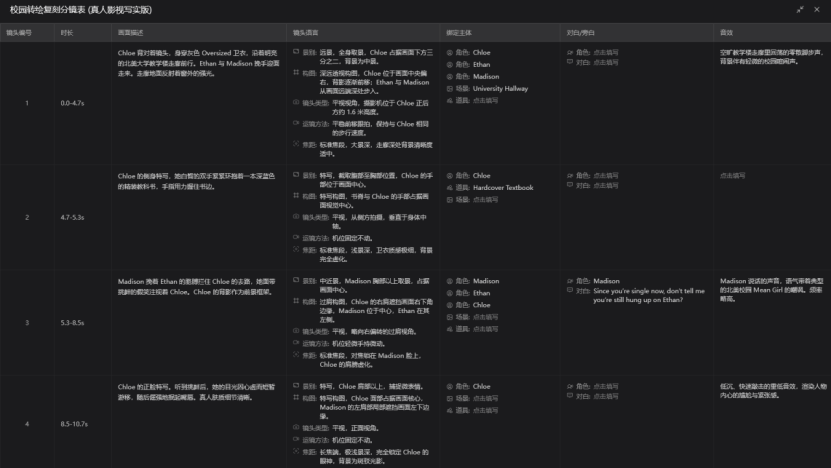Image resolution: width=831 pixels, height=468 pixels.
Task: Select the 对白/旁白 column header
Action: (580, 33)
